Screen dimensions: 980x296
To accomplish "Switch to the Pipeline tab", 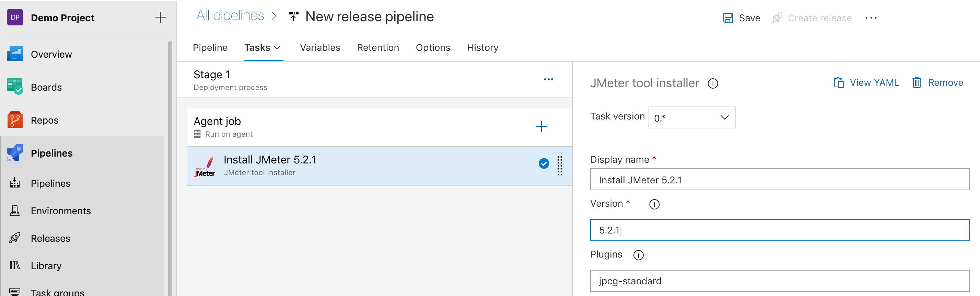I will click(210, 48).
